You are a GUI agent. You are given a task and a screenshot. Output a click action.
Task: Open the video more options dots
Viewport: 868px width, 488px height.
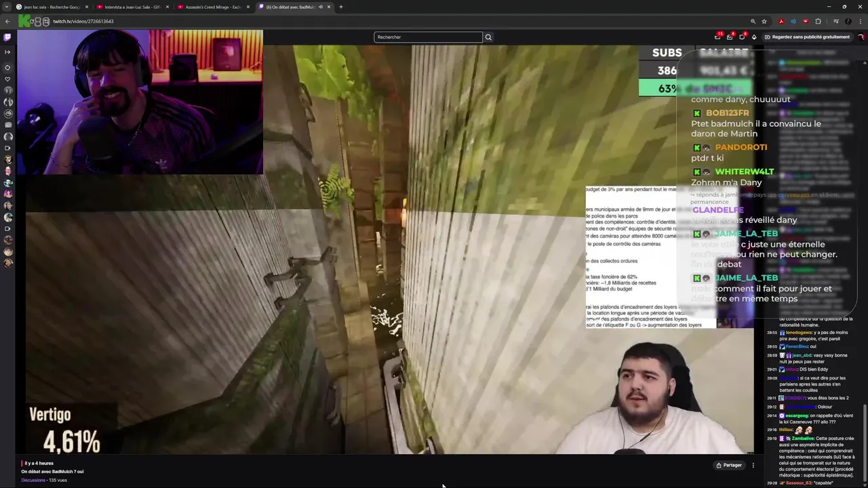click(x=753, y=465)
